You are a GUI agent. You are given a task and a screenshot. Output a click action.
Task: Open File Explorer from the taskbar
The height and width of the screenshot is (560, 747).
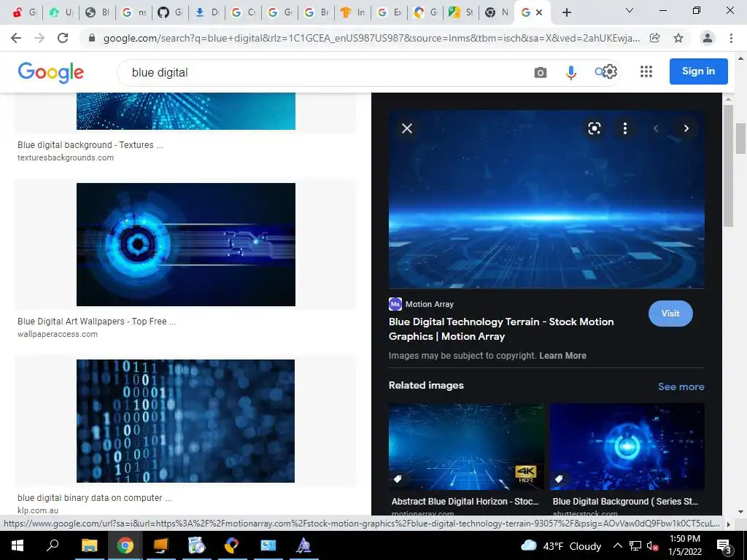[x=89, y=545]
